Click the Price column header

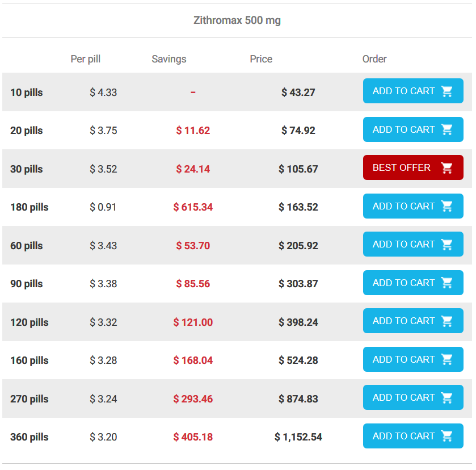pos(261,59)
